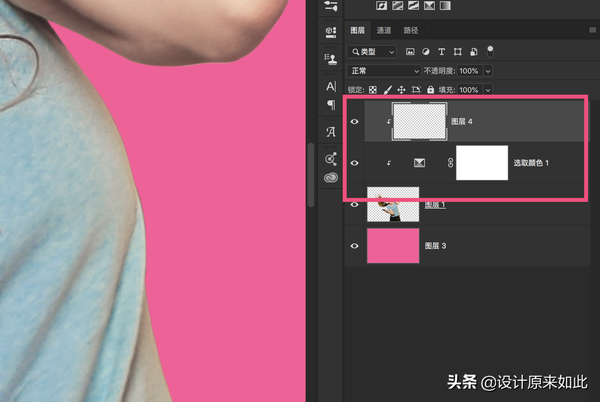600x402 pixels.
Task: Open the 正常 blend mode dropdown
Action: 385,71
